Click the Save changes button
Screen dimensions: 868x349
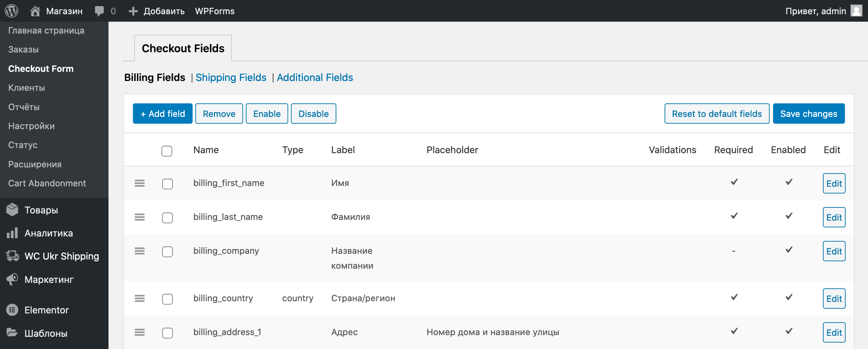coord(809,114)
